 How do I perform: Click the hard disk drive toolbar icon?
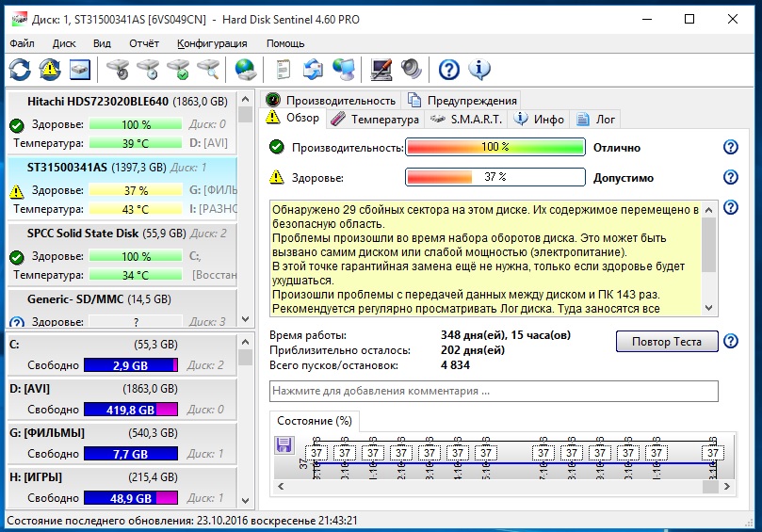(80, 70)
